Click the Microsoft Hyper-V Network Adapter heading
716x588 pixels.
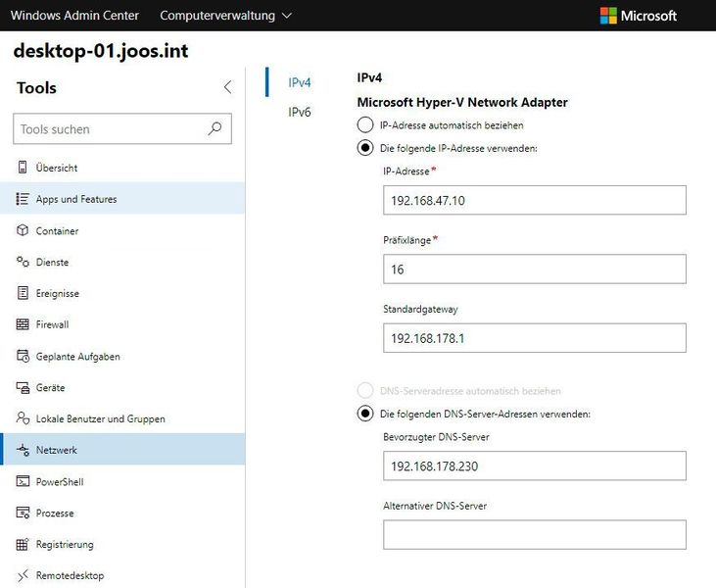[x=462, y=102]
